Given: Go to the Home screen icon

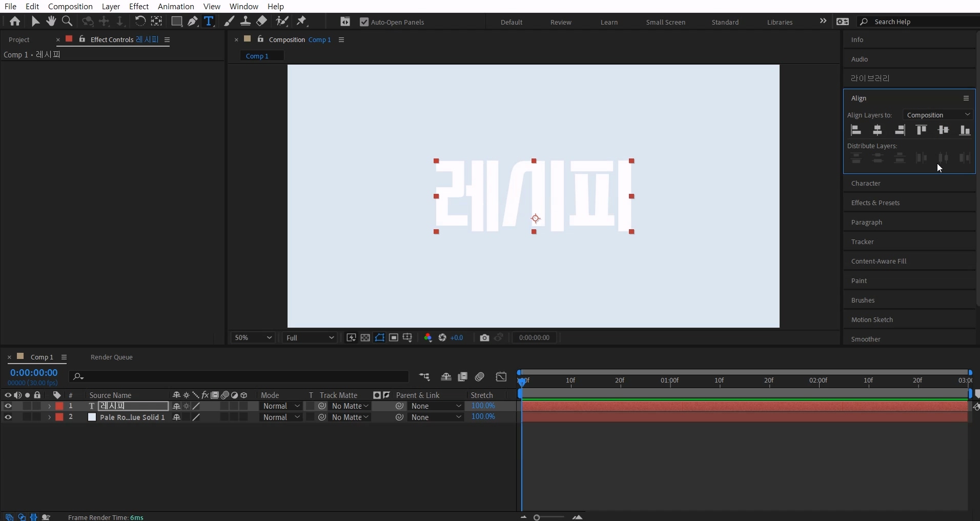Looking at the screenshot, I should pos(15,22).
